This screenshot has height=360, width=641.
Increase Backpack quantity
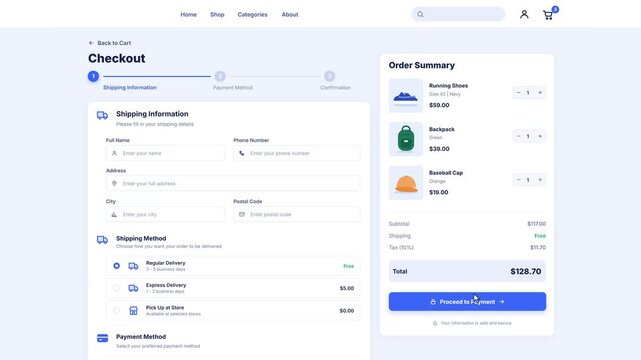click(540, 136)
